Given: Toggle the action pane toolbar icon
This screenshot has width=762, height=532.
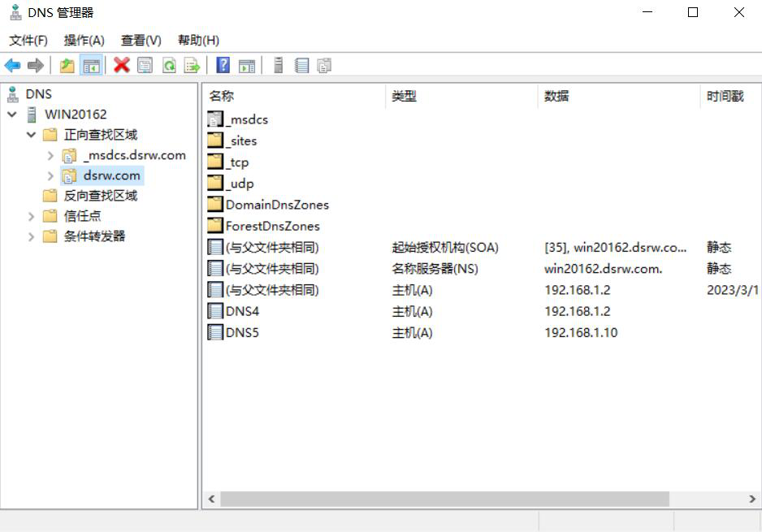Looking at the screenshot, I should click(247, 65).
